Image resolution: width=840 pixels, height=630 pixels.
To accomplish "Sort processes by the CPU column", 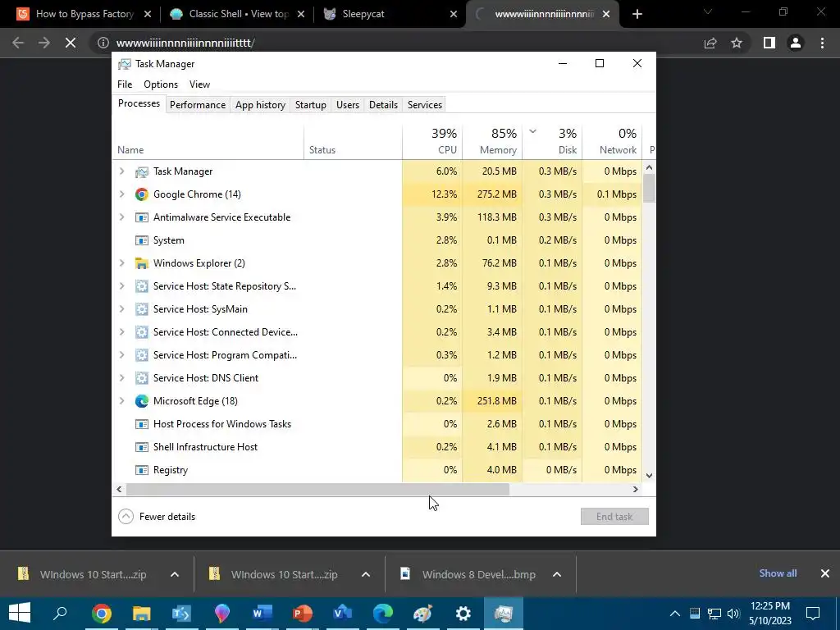I will pyautogui.click(x=432, y=141).
